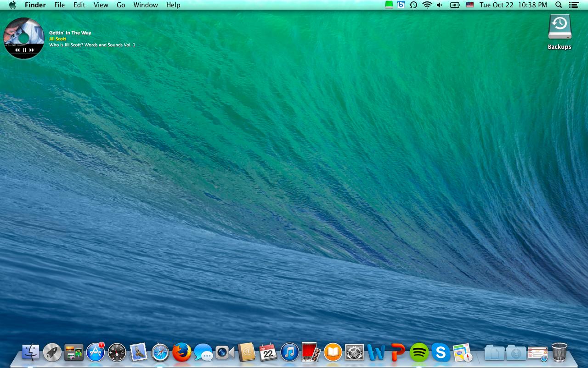Open the Finder menu
Image resolution: width=588 pixels, height=368 pixels.
(35, 5)
